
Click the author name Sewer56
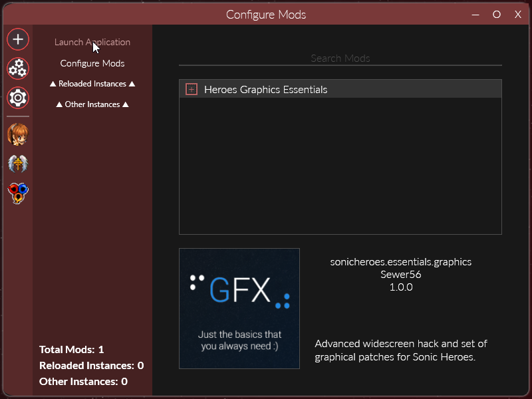(401, 275)
